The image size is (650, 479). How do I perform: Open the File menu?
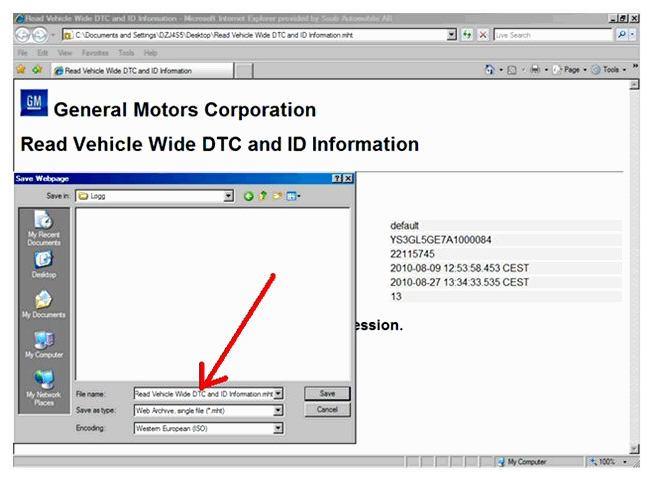pos(22,53)
